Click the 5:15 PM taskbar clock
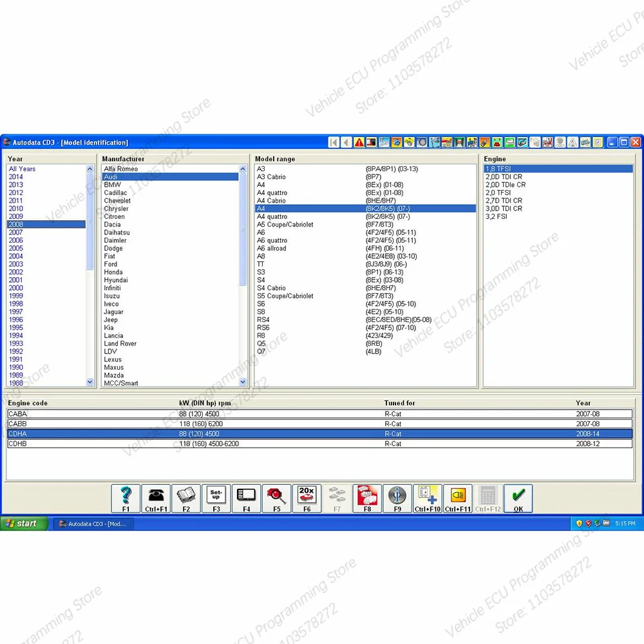 625,524
